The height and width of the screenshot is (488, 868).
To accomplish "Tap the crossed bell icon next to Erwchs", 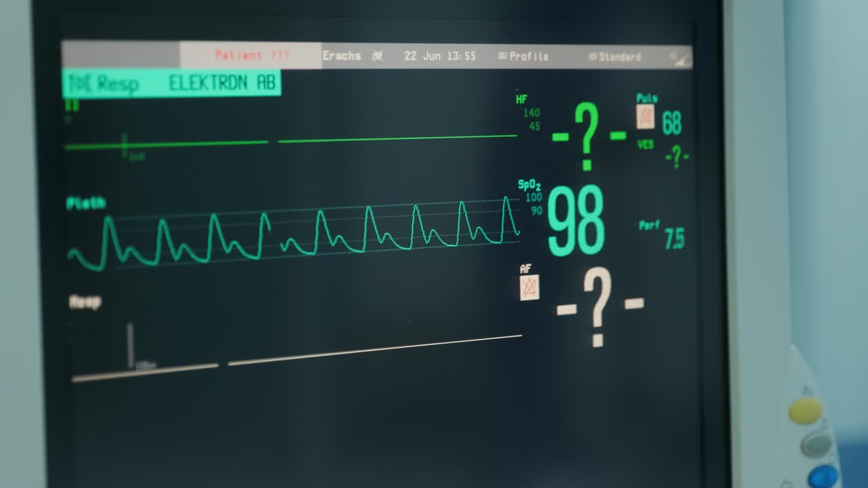I will click(378, 56).
